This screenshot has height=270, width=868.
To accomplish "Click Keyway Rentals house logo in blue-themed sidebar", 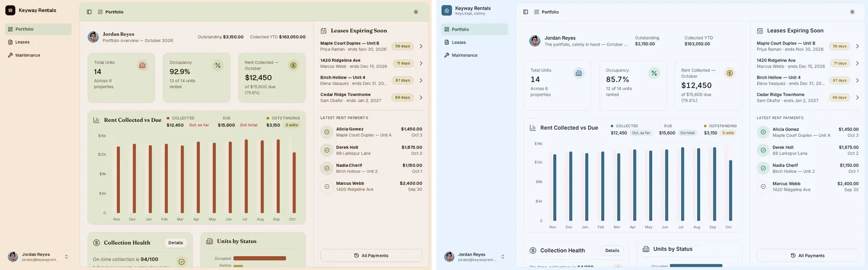I will click(x=447, y=10).
